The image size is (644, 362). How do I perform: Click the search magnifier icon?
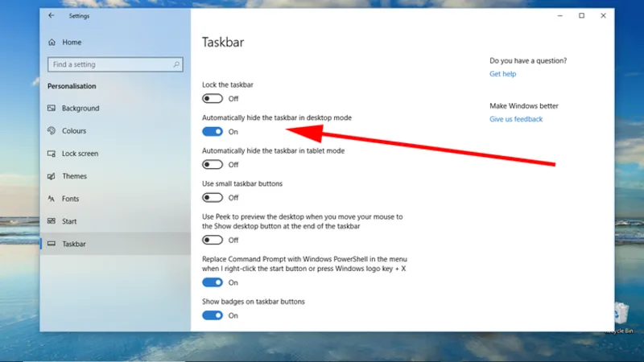(x=176, y=64)
